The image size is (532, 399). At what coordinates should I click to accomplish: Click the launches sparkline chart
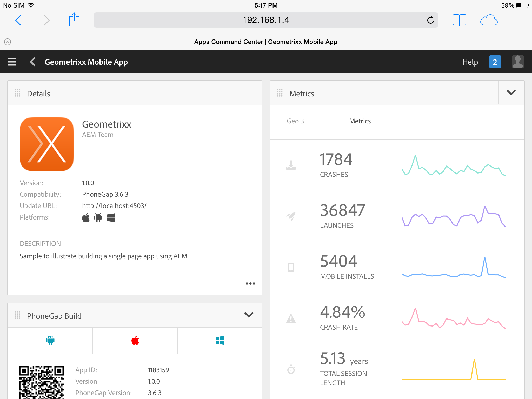coord(453,216)
